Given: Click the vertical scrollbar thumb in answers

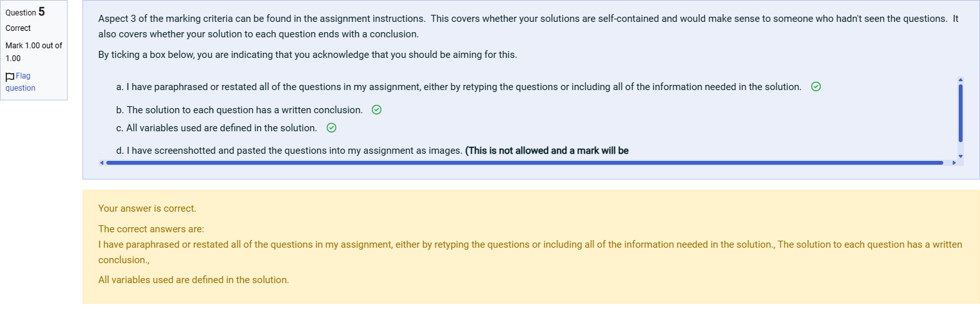Looking at the screenshot, I should tap(960, 113).
